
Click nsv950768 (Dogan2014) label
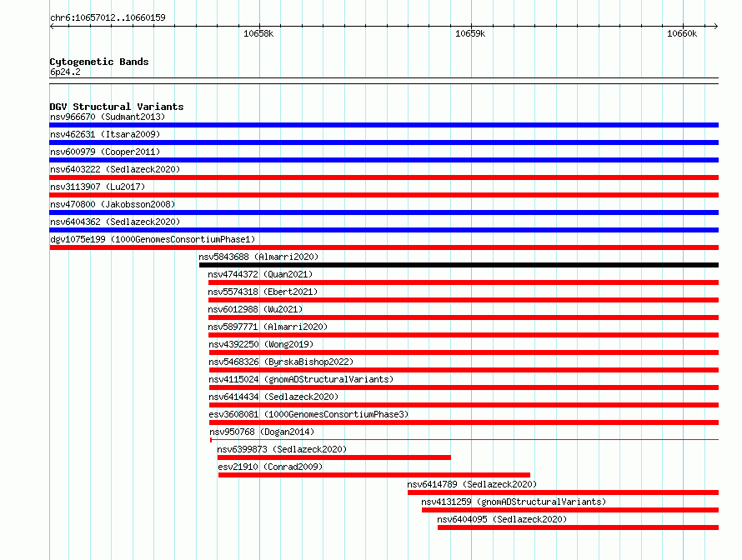point(262,432)
